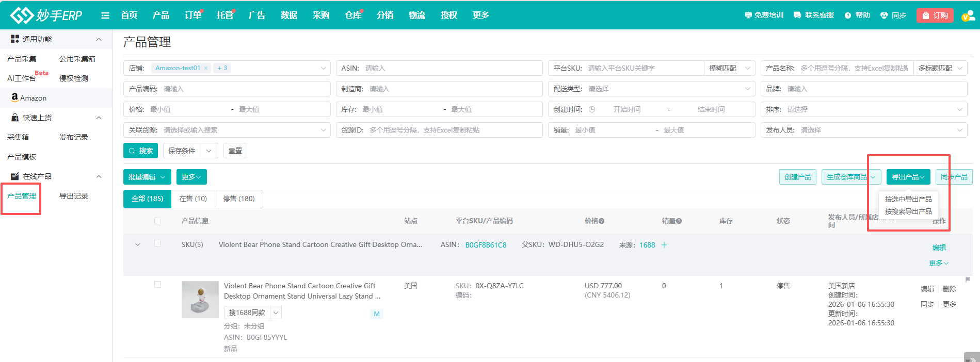
Task: Click the 妙手ERP logo
Action: click(x=46, y=15)
